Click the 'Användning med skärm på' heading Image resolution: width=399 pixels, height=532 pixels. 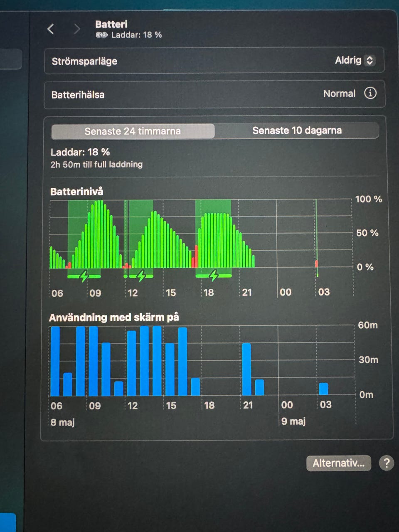(x=114, y=318)
